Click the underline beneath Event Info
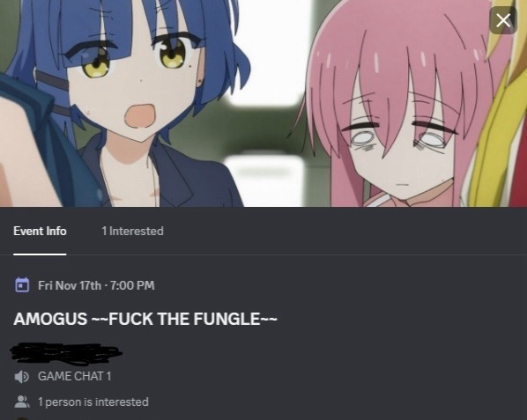This screenshot has width=527, height=420. coord(40,254)
